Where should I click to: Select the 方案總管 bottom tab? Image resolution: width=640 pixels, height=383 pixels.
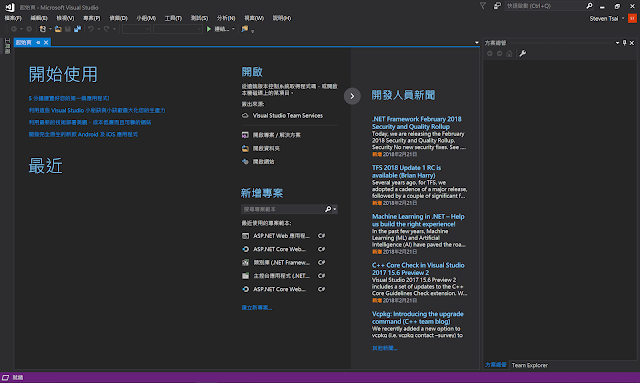[496, 365]
